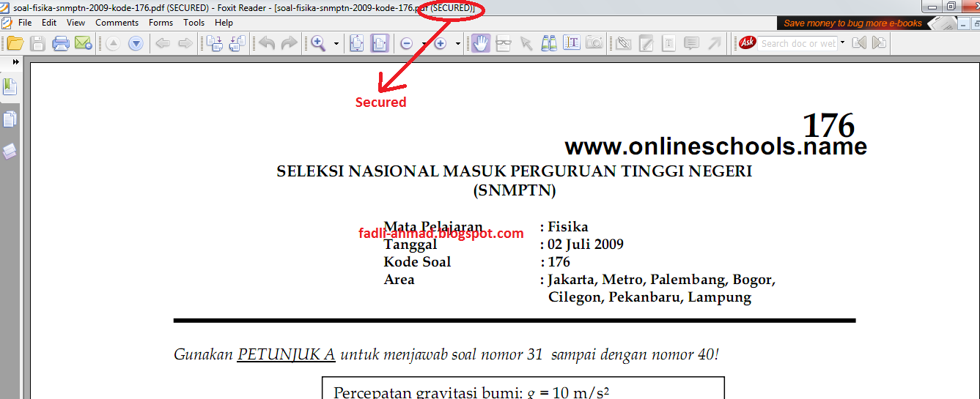Go to next view right arrow
The height and width of the screenshot is (399, 980).
tap(185, 43)
